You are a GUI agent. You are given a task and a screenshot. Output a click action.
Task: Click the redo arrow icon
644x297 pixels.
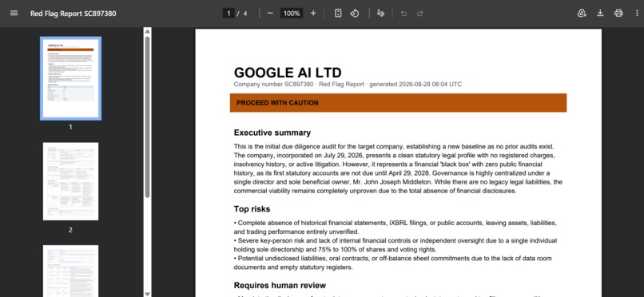[x=419, y=13]
